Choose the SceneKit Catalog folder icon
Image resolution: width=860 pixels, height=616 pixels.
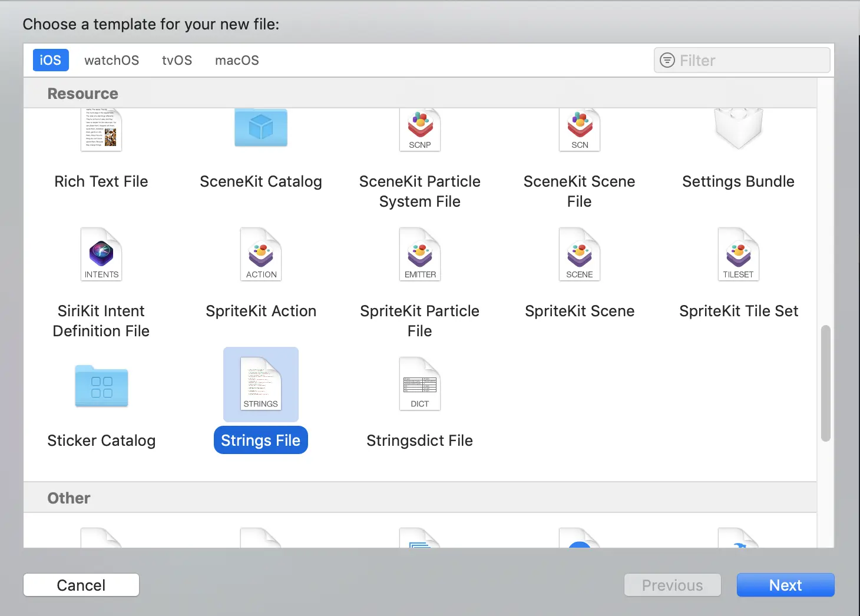(261, 127)
